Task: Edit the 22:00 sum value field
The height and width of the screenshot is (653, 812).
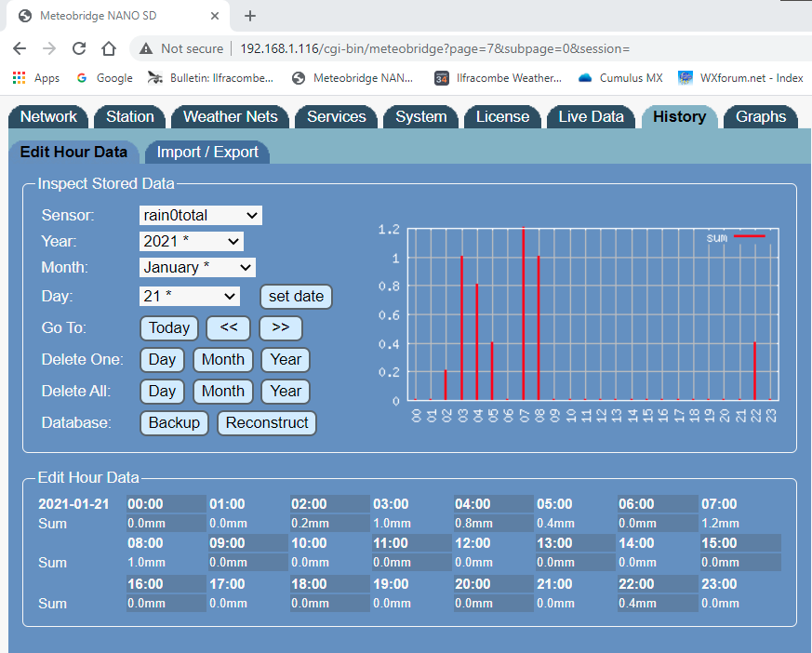Action: [x=657, y=604]
